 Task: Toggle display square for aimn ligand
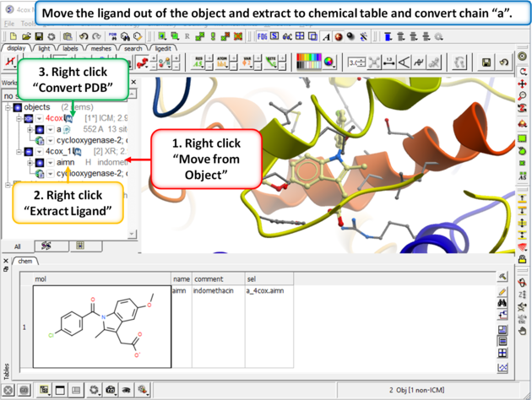(x=39, y=163)
